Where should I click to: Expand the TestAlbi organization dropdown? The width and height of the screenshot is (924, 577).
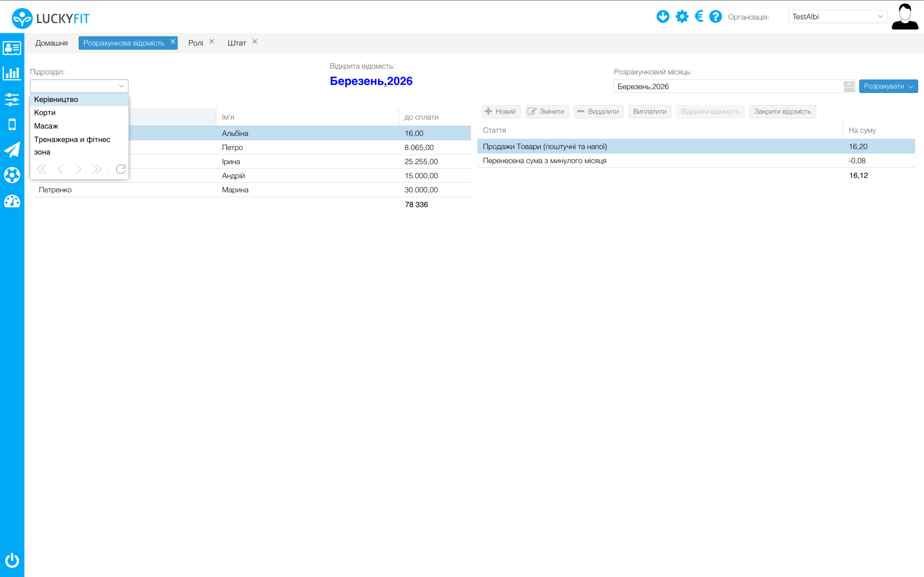click(x=880, y=17)
